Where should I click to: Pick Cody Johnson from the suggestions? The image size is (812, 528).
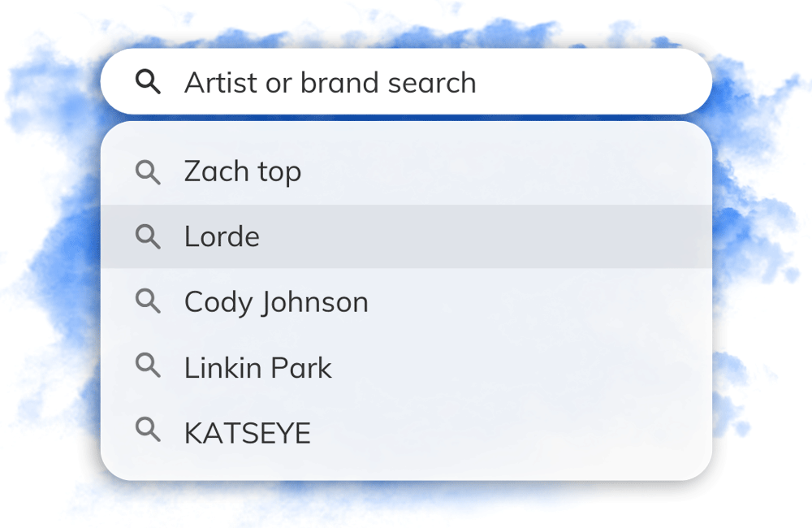406,302
